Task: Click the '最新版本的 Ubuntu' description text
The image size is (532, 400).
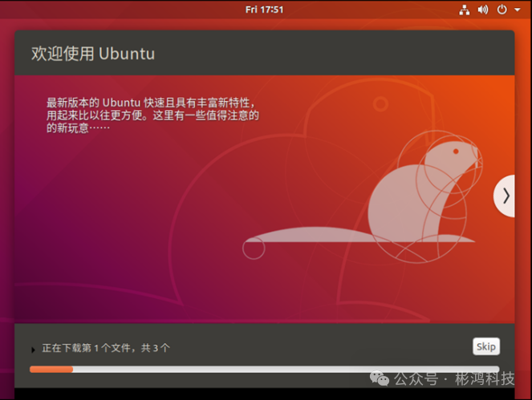Action: click(x=152, y=115)
